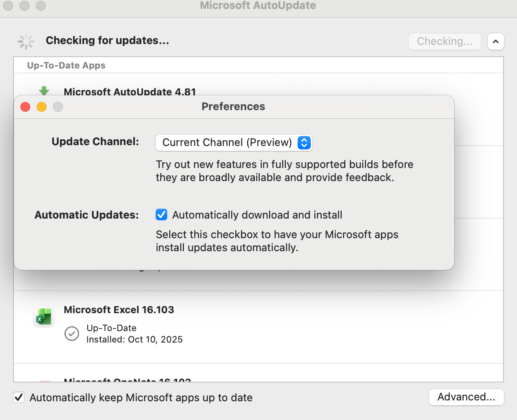Select the Microsoft Excel 16.103 entry
Image resolution: width=517 pixels, height=420 pixels.
click(258, 327)
